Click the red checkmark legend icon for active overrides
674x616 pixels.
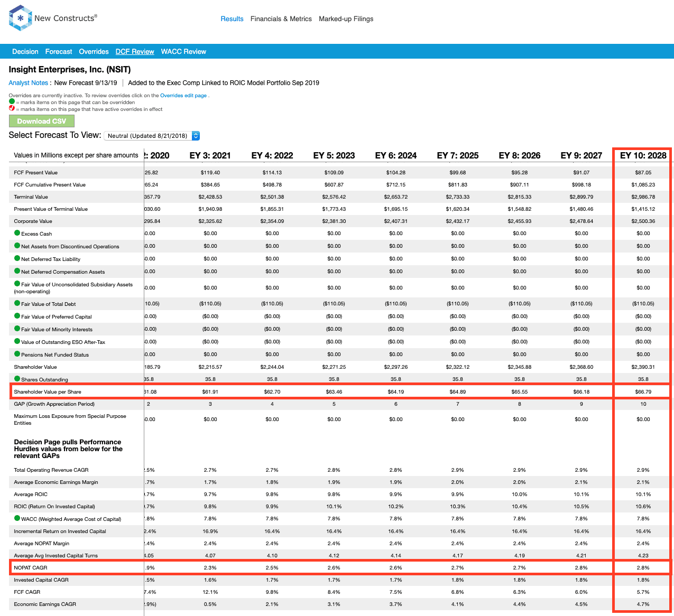pyautogui.click(x=12, y=108)
